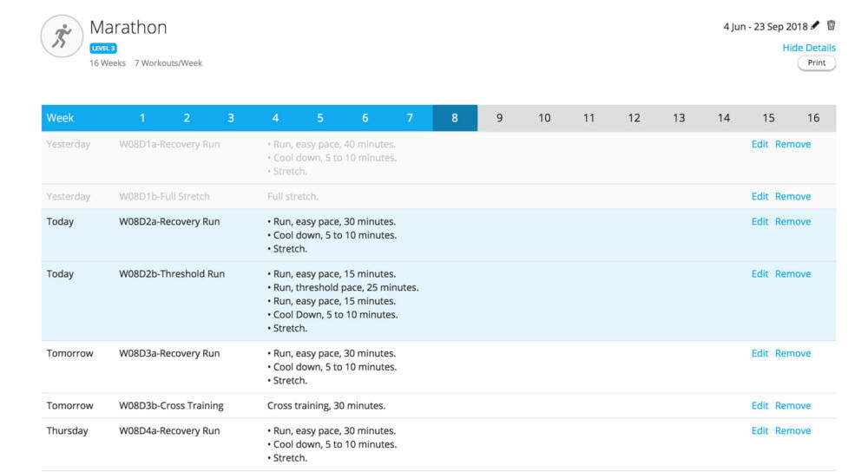Go to week 12 tab
This screenshot has width=868, height=472.
pyautogui.click(x=634, y=118)
